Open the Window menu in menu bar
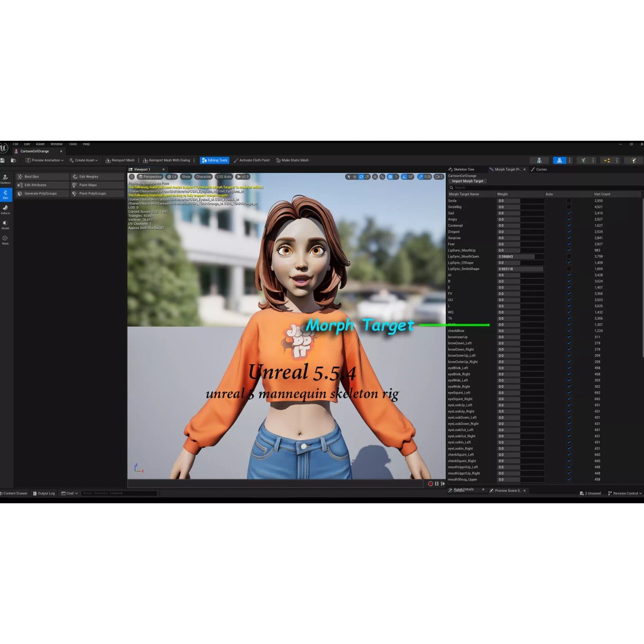This screenshot has height=644, width=644. (56, 144)
